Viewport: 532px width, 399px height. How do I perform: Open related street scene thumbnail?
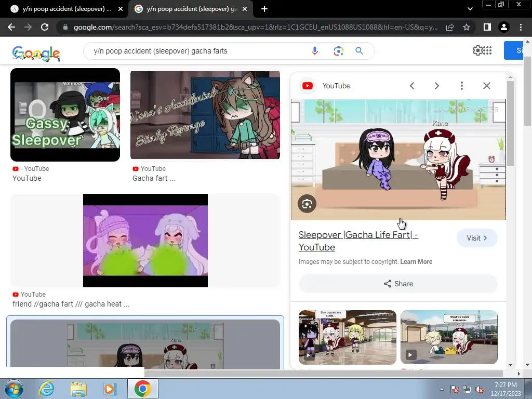pyautogui.click(x=449, y=337)
